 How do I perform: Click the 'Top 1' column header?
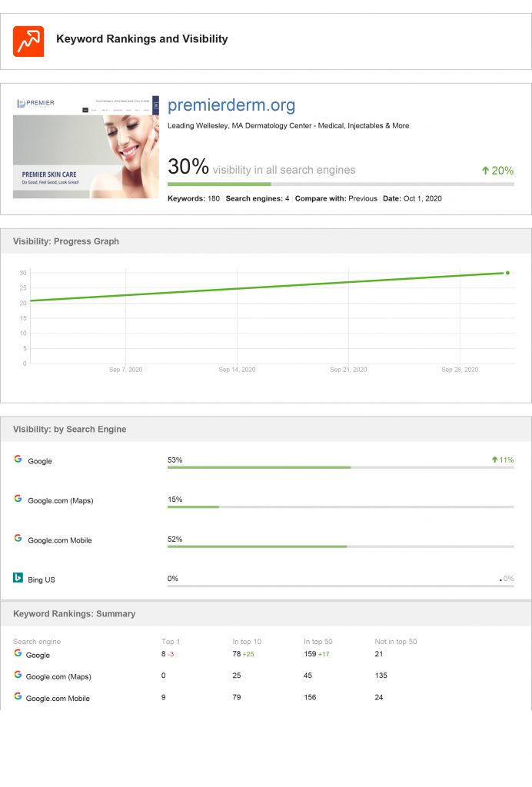pos(171,642)
